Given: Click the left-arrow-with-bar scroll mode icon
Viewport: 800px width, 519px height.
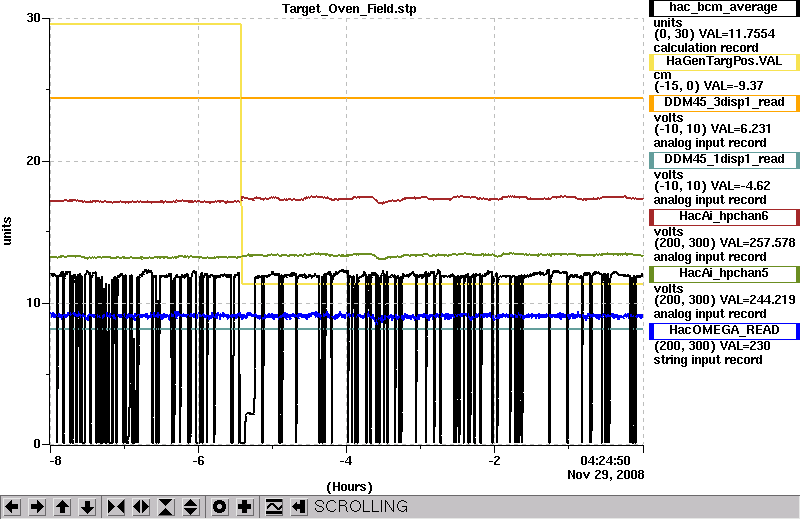Looking at the screenshot, I should coord(299,507).
